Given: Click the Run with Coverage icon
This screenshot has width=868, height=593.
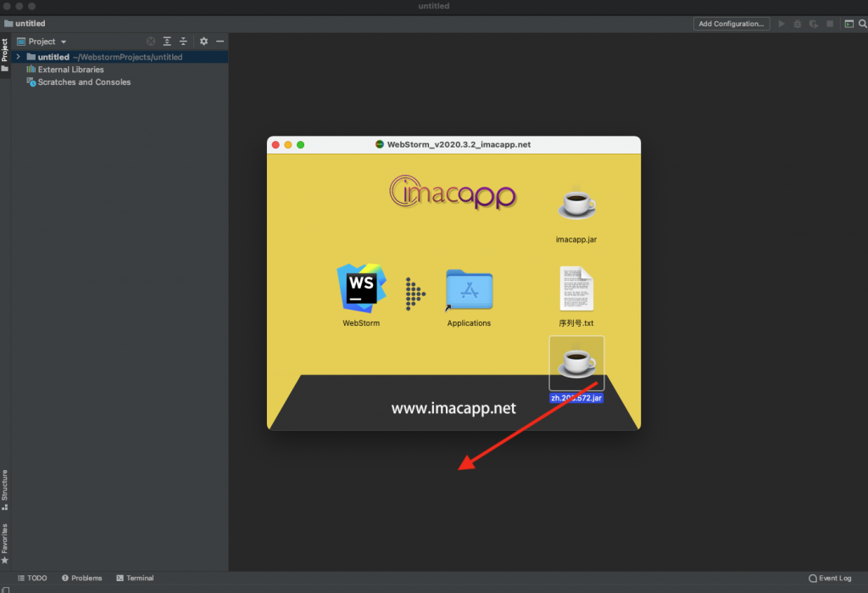Looking at the screenshot, I should 814,24.
